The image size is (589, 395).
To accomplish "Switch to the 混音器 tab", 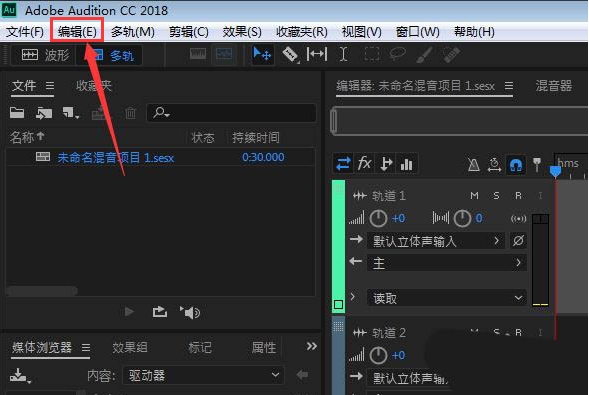I will (554, 86).
